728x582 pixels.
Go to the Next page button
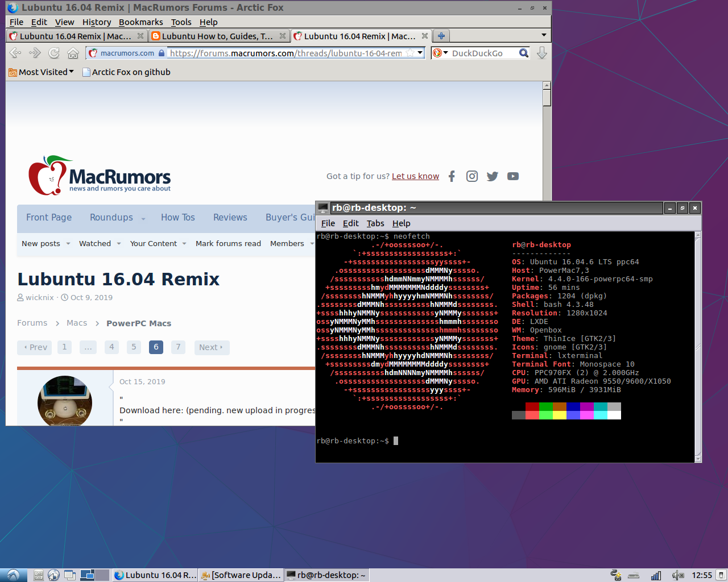click(212, 347)
